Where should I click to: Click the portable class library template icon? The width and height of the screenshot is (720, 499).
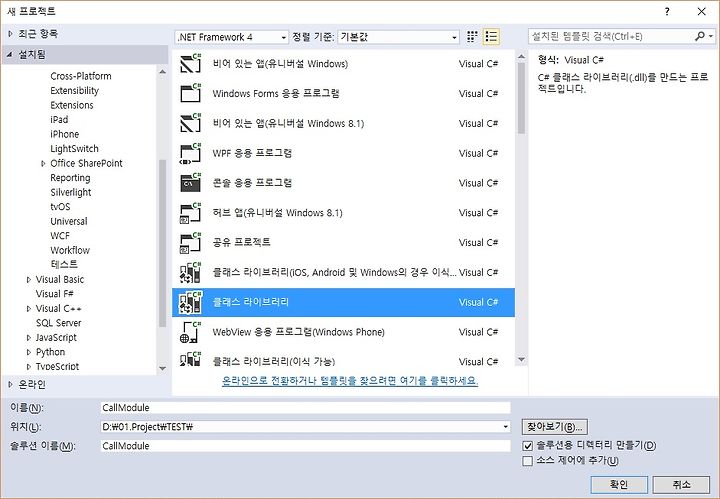191,359
